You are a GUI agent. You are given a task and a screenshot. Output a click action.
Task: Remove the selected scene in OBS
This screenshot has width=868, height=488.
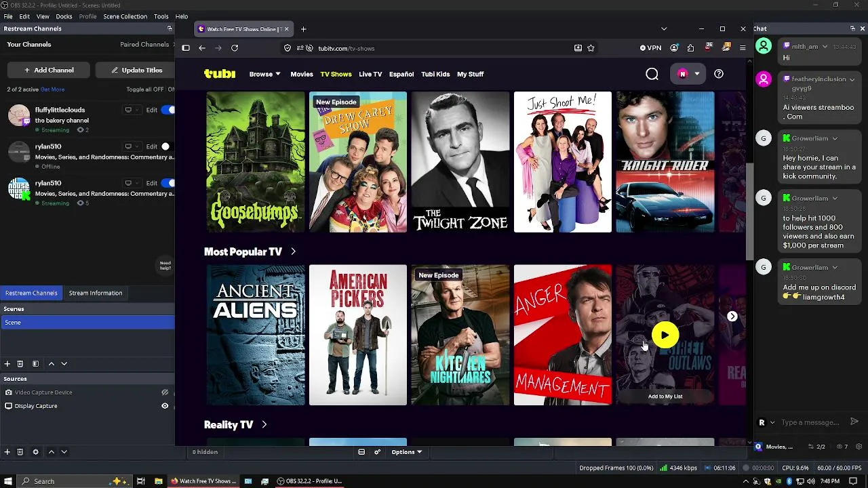20,364
